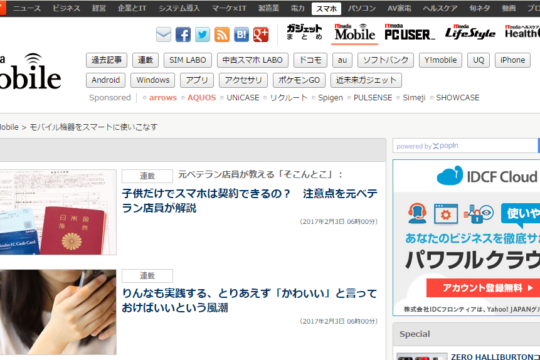The width and height of the screenshot is (540, 360).
Task: Open the 過去記事 category button
Action: tap(107, 60)
